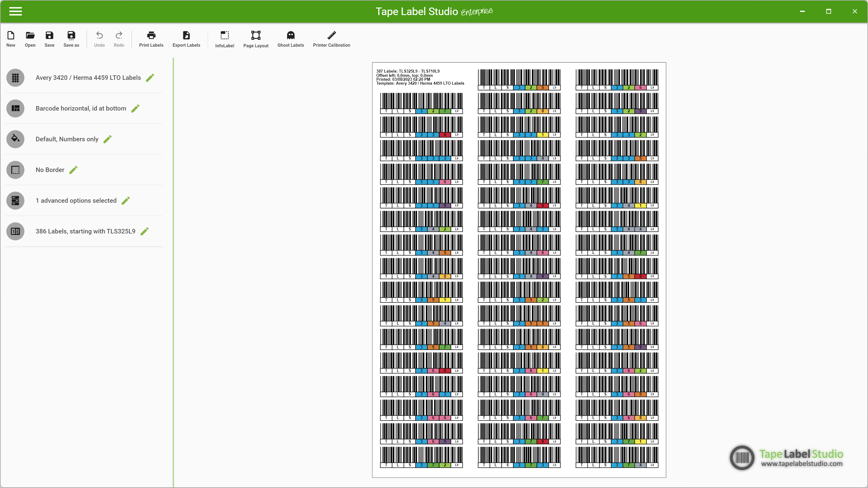The image size is (868, 488).
Task: Edit Avery 3420 template with pencil
Action: (x=150, y=78)
